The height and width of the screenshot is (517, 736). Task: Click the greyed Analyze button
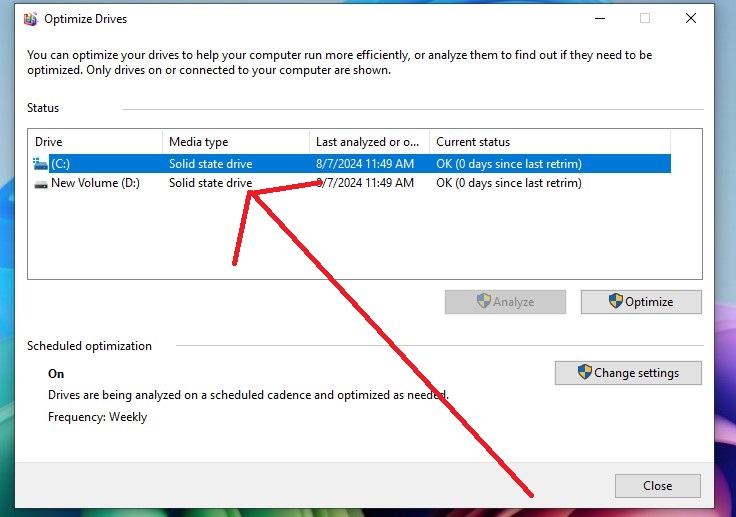[505, 301]
